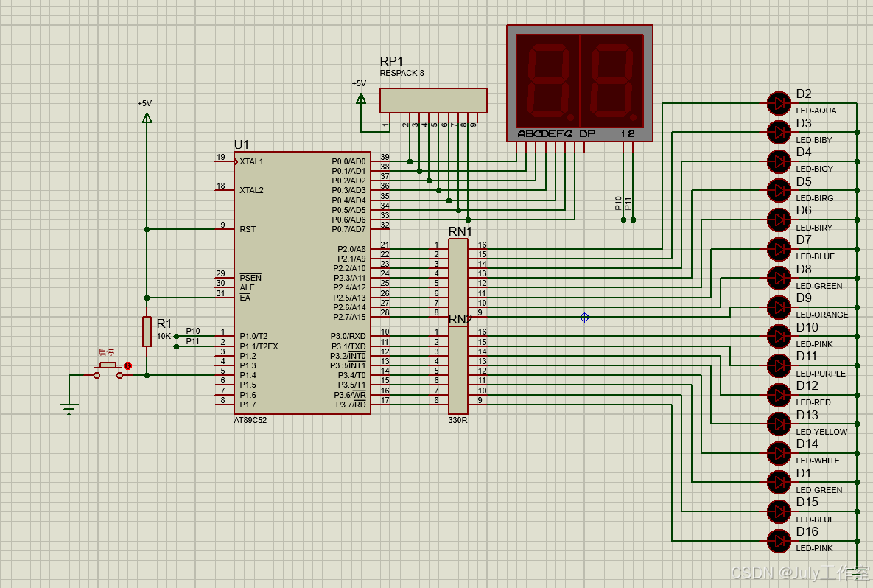Viewport: 873px width, 588px height.
Task: Click the P11 label at pin P1.1/T2EX
Action: tap(193, 340)
